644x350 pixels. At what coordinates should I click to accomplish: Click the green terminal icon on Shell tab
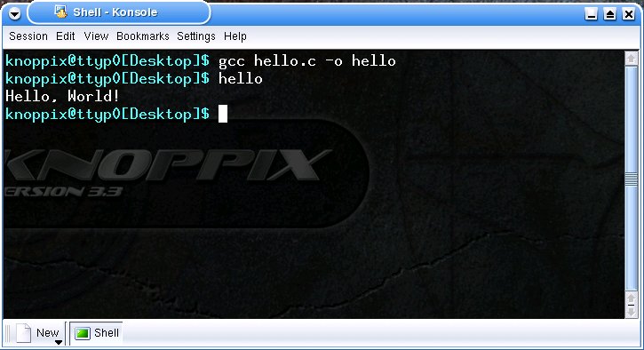pos(82,333)
